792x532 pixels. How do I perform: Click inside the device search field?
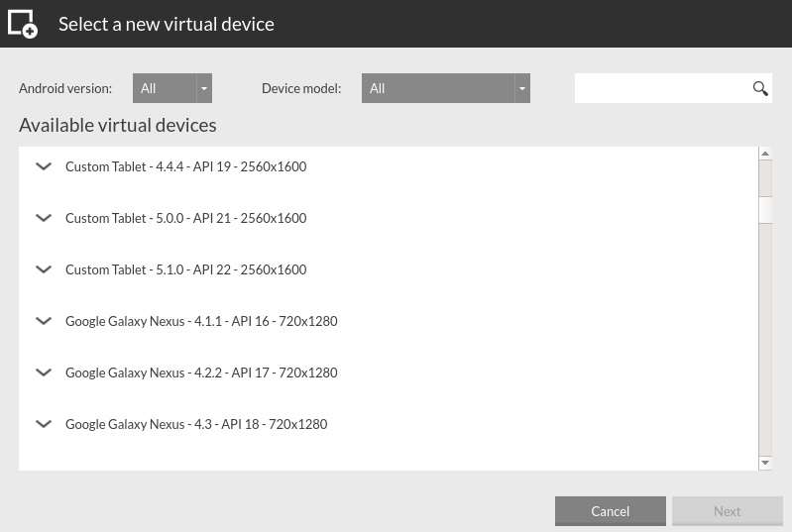(661, 88)
